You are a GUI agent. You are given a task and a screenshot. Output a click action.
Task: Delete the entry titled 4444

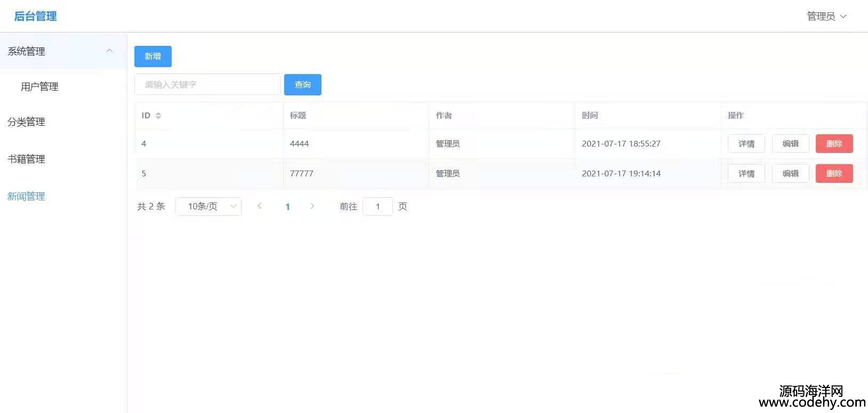(x=834, y=144)
